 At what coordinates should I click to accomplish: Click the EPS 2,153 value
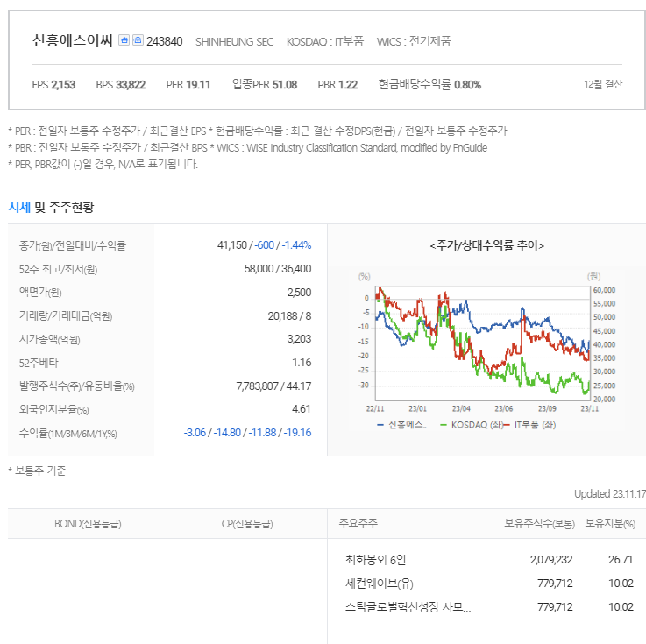53,85
